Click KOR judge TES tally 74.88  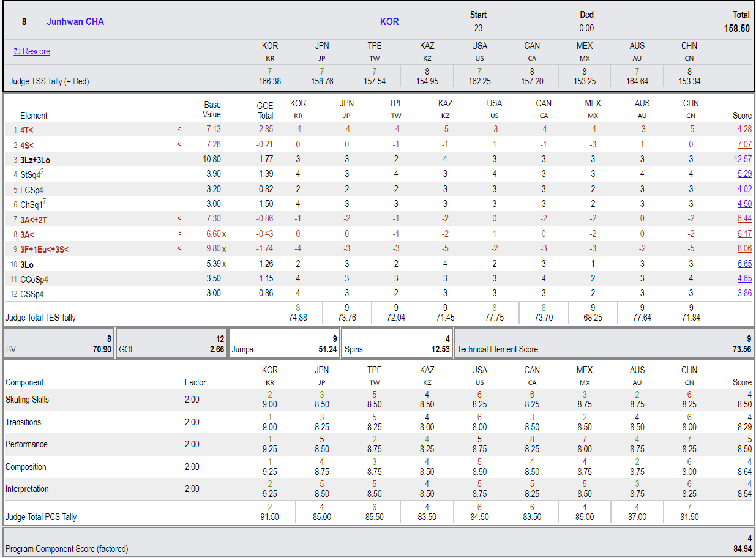[x=298, y=318]
